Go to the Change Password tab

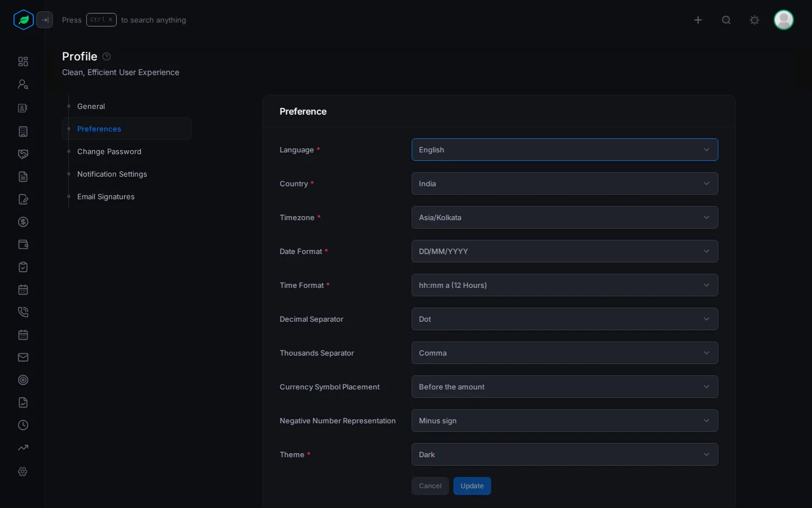pos(127,151)
